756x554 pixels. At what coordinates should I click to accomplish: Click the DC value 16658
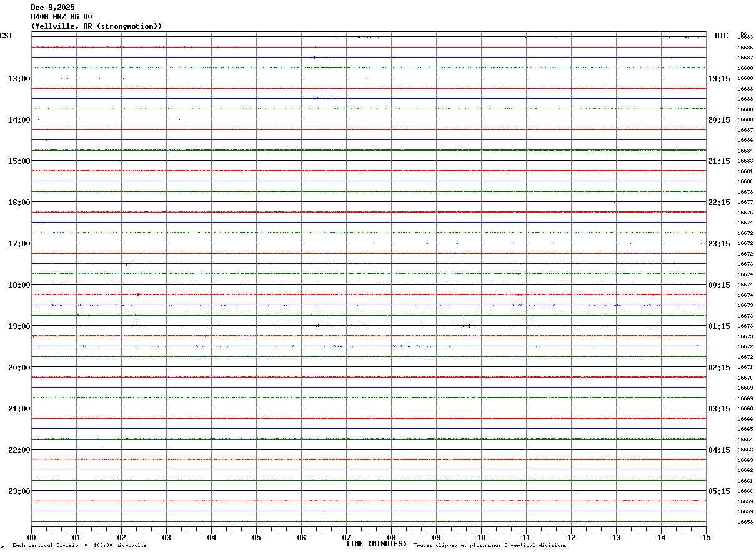click(x=745, y=522)
